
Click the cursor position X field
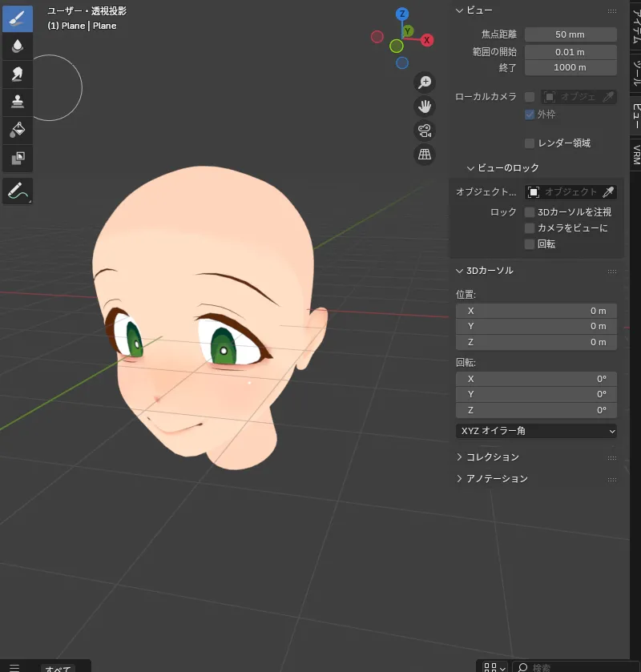(x=536, y=311)
